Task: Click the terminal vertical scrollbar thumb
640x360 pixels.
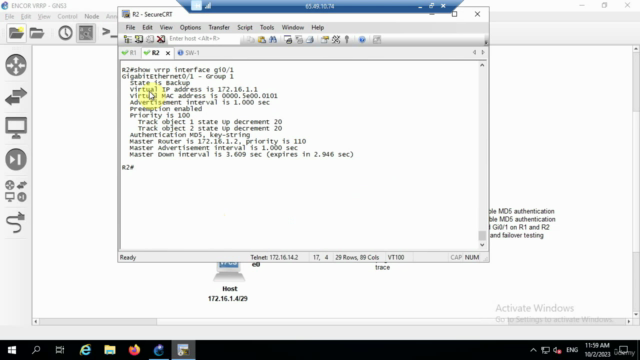Action: [x=482, y=236]
